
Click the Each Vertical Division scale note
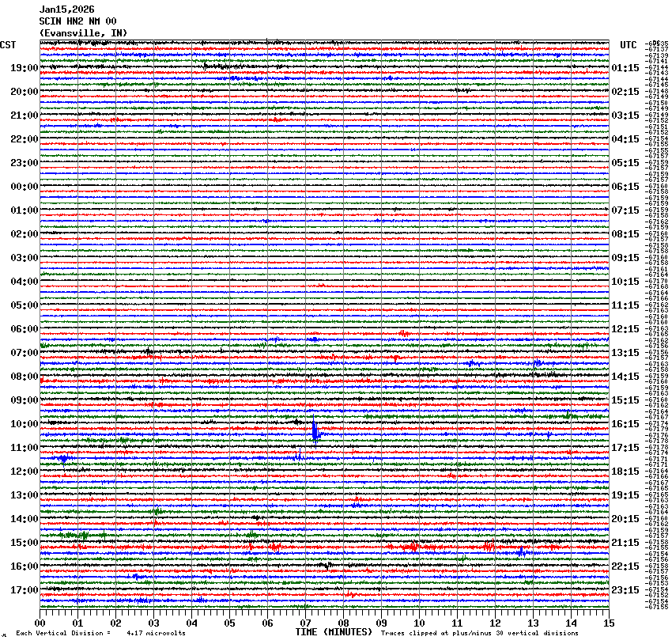tap(100, 633)
